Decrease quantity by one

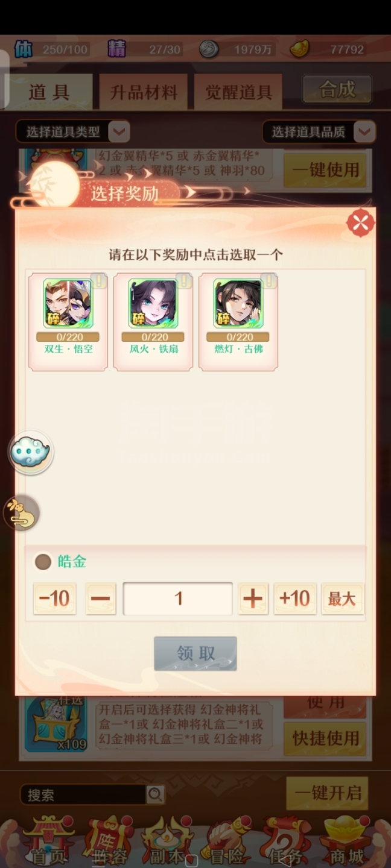point(100,599)
